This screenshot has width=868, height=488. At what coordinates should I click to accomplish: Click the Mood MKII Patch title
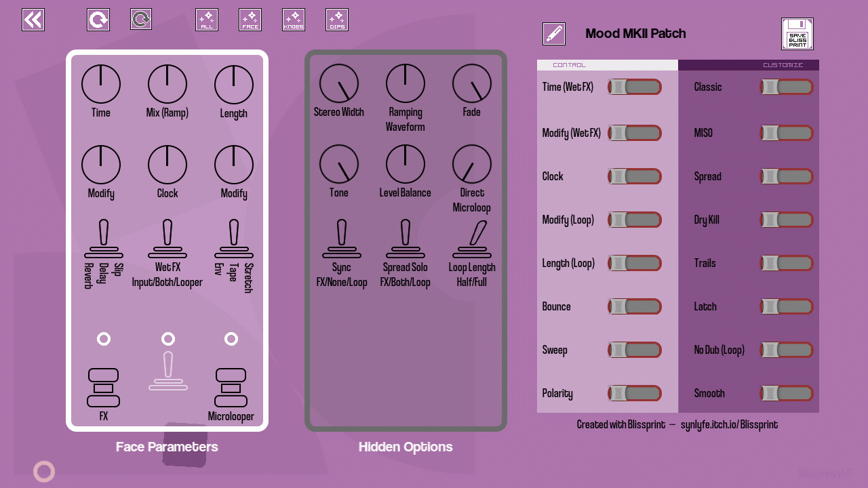click(x=635, y=33)
